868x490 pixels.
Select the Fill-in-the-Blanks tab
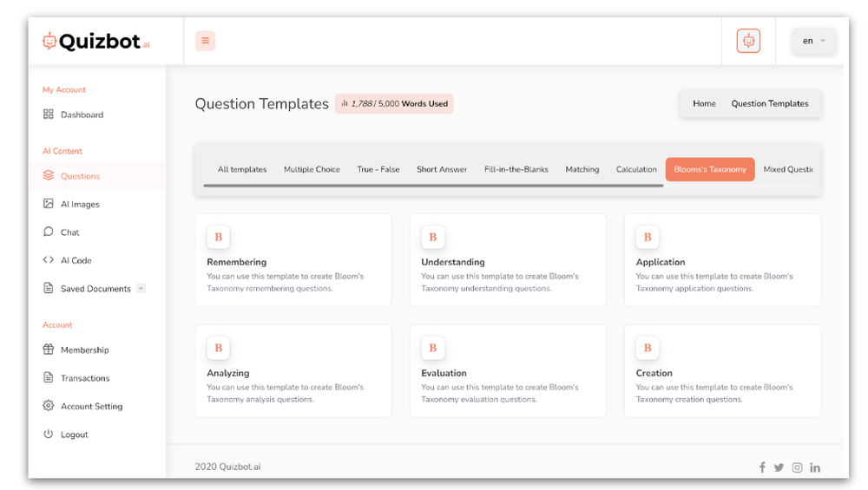point(516,169)
